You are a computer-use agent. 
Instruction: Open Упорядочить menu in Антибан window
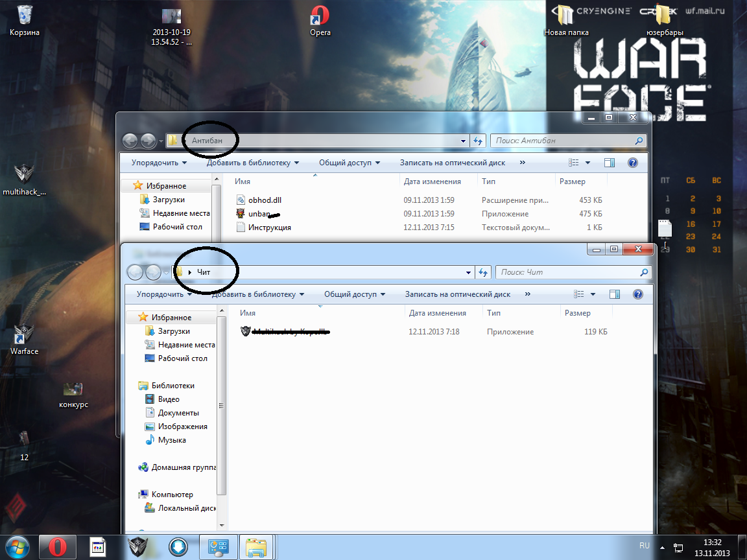(159, 163)
